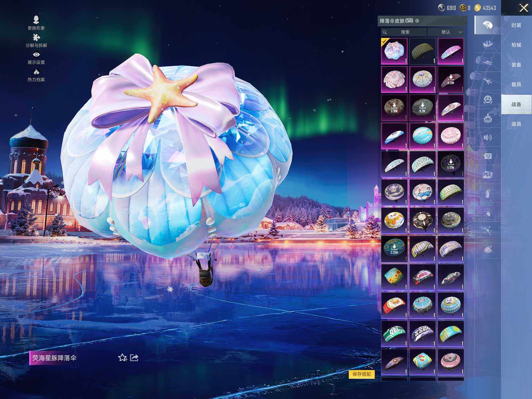Favorite the parachute with the star icon

tap(122, 358)
